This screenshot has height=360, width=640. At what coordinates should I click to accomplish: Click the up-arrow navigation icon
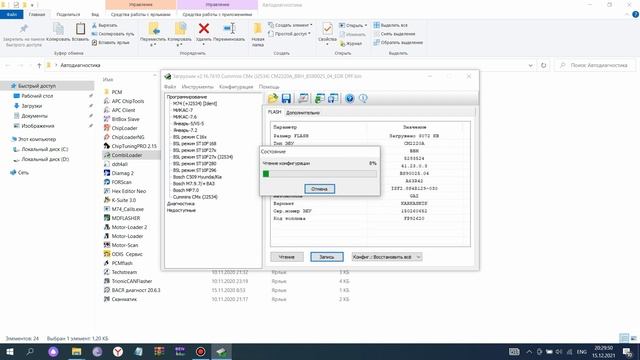(39, 65)
